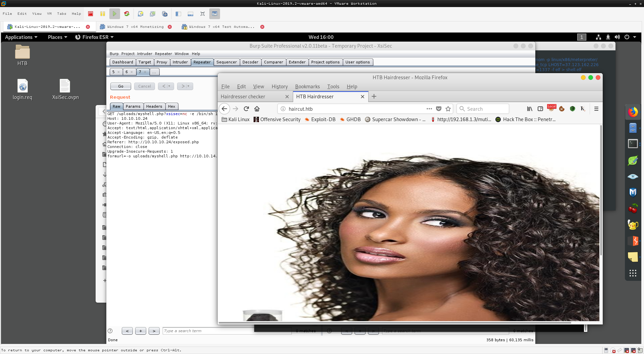The height and width of the screenshot is (354, 644).
Task: Add a new Repeater tab with the ellipsis tab
Action: point(154,72)
